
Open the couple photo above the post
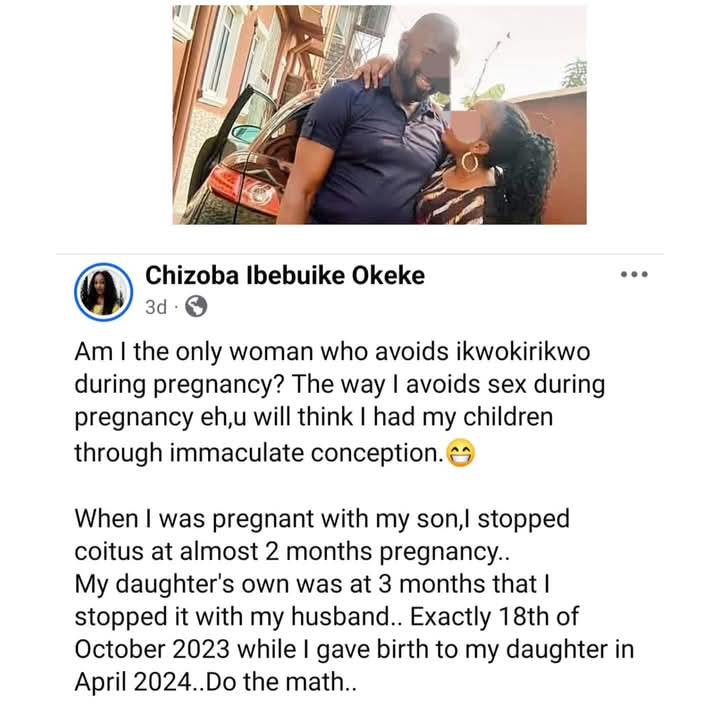[379, 115]
